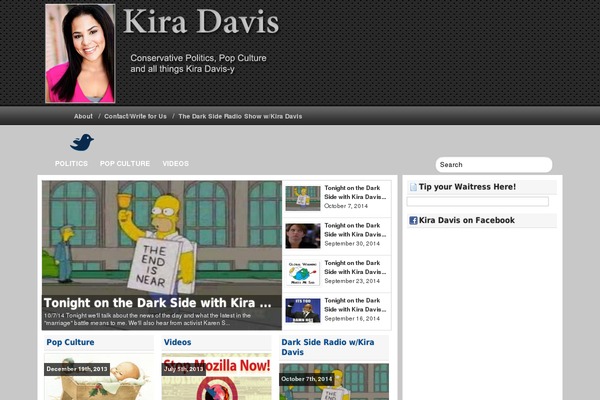The height and width of the screenshot is (400, 600).
Task: Click the Kira Davis site title
Action: [x=201, y=22]
